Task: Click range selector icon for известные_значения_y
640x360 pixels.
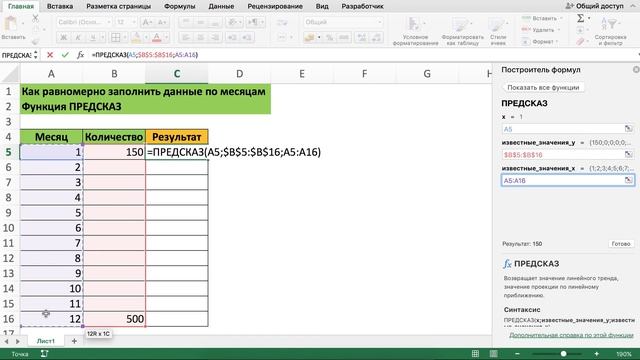Action: [x=628, y=154]
